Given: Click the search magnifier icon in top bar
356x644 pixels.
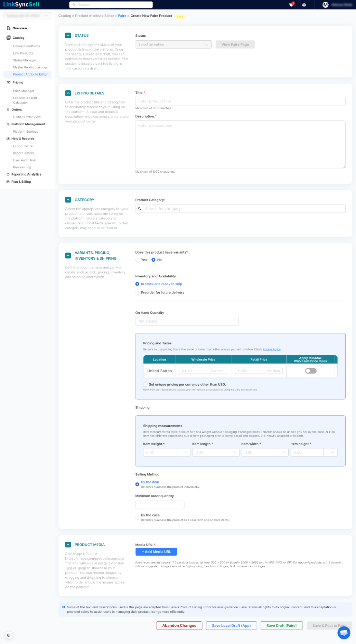Looking at the screenshot, I should pos(74,5).
